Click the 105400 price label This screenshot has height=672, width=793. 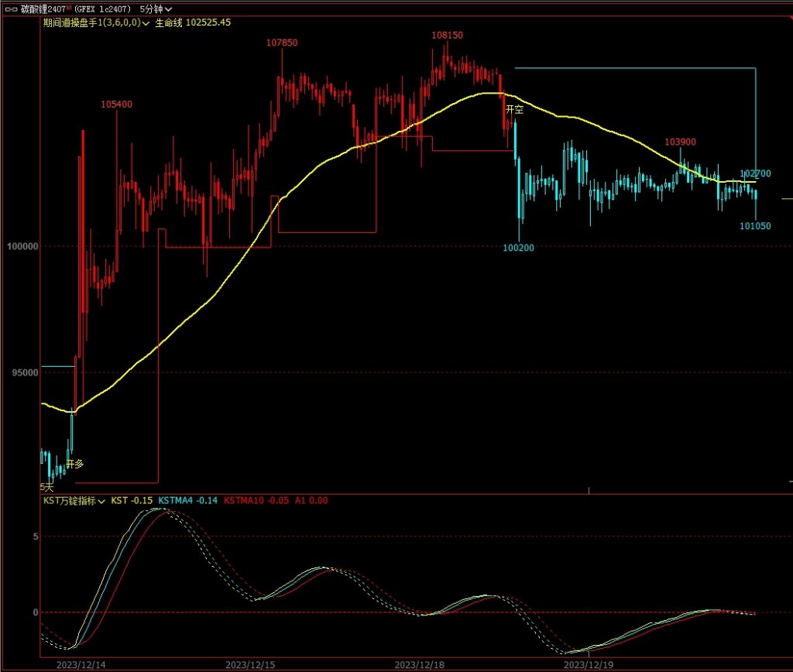116,105
